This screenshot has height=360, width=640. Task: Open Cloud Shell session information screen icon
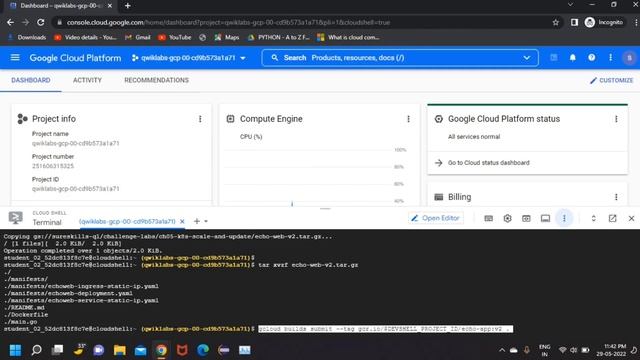(545, 218)
